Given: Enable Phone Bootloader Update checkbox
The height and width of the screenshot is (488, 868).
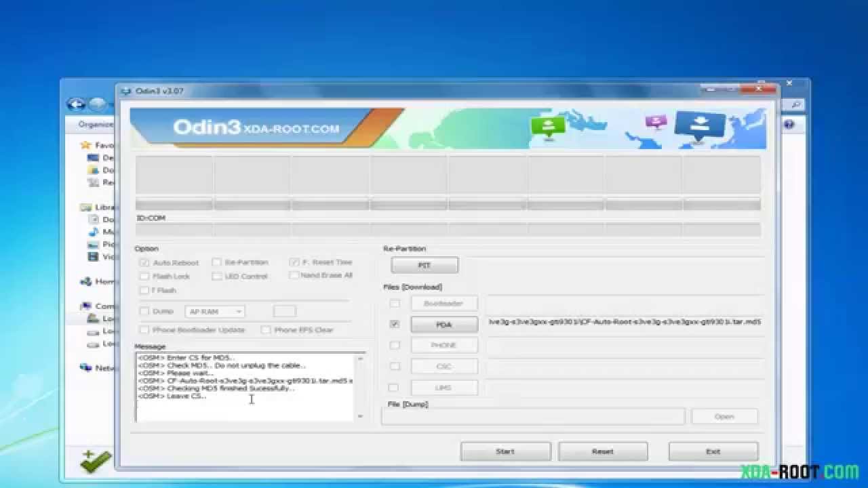Looking at the screenshot, I should click(144, 329).
